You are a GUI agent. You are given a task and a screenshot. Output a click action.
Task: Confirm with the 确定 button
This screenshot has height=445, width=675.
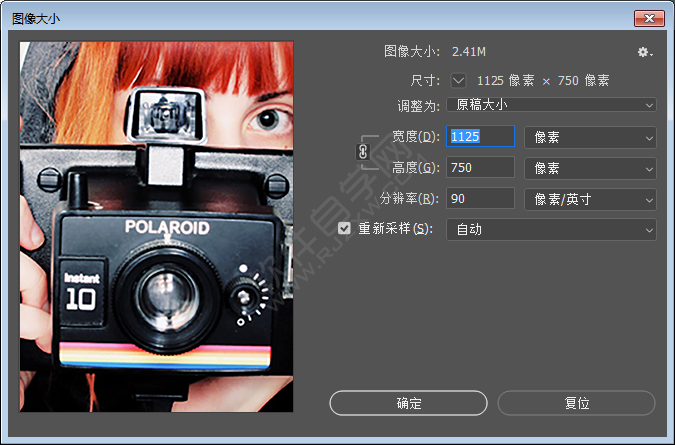pyautogui.click(x=409, y=403)
